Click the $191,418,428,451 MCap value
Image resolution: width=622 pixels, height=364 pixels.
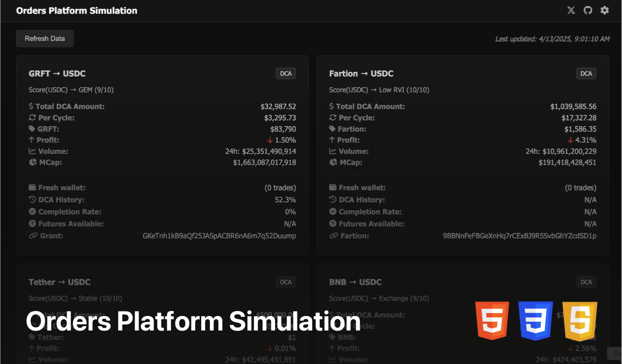[568, 162]
